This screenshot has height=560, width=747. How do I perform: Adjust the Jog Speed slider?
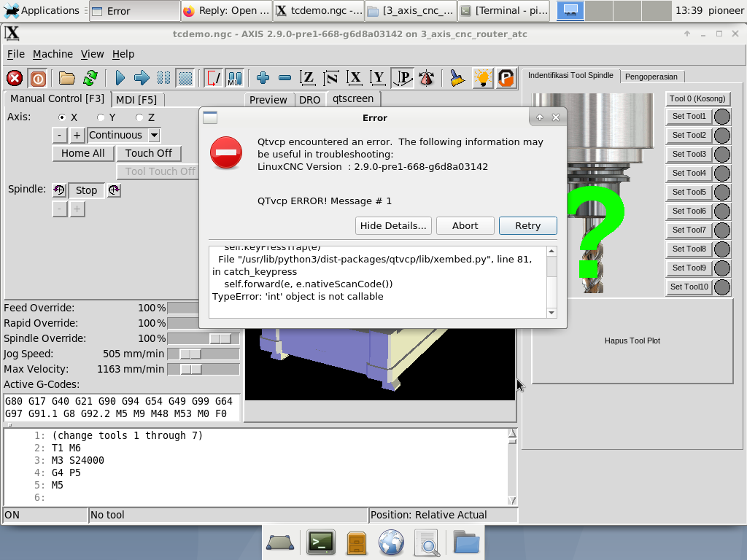pyautogui.click(x=190, y=354)
